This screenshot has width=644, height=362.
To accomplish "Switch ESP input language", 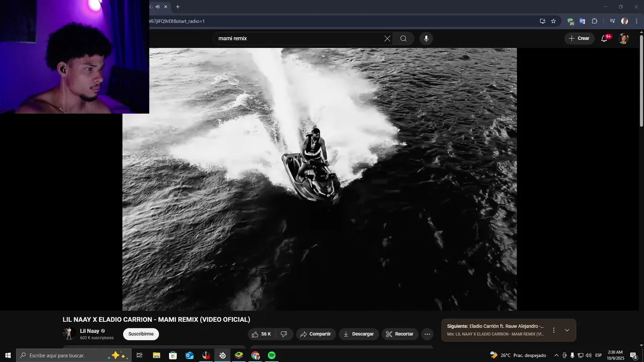I will [x=599, y=355].
